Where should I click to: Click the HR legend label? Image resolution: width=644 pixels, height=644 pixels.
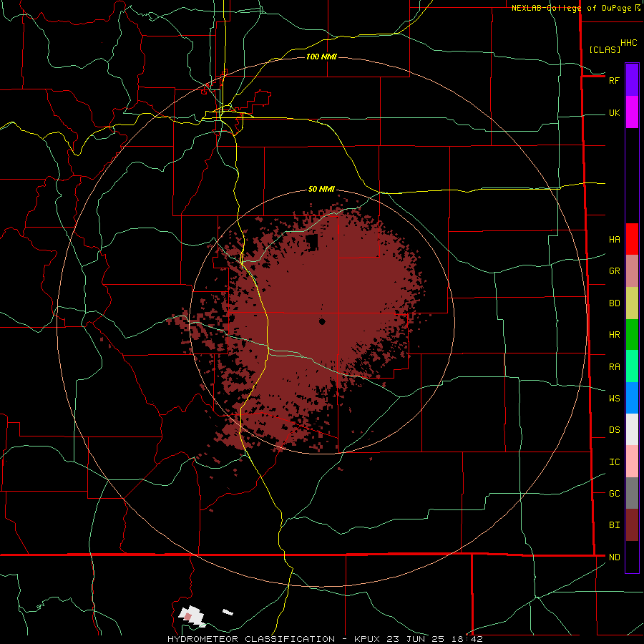(x=615, y=335)
